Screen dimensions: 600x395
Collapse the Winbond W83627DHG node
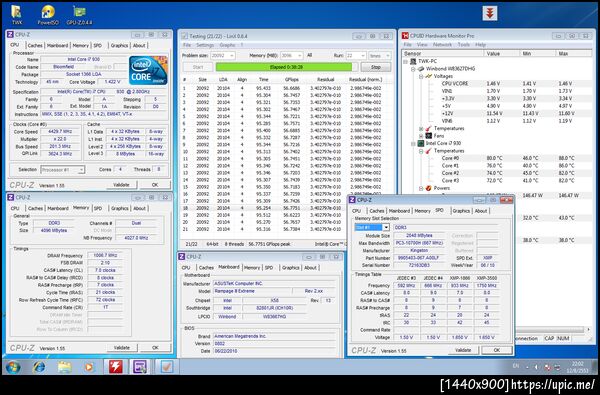pos(413,69)
